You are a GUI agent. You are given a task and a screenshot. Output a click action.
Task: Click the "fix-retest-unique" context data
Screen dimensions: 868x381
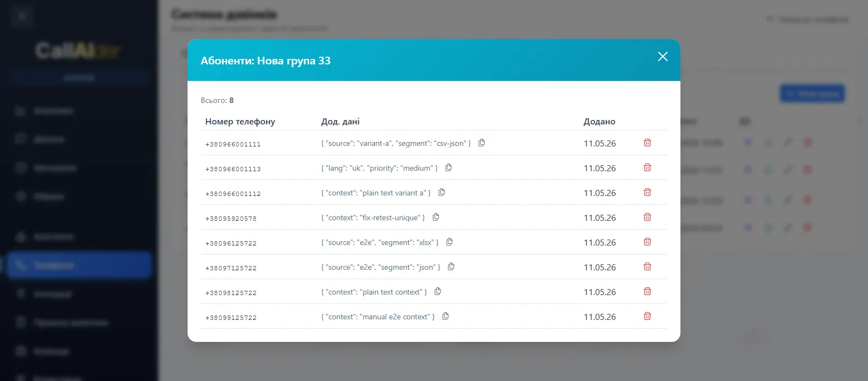[x=373, y=217]
